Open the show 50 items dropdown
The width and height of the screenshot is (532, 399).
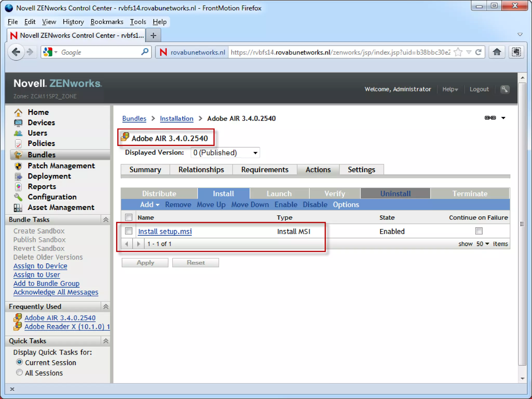(483, 244)
